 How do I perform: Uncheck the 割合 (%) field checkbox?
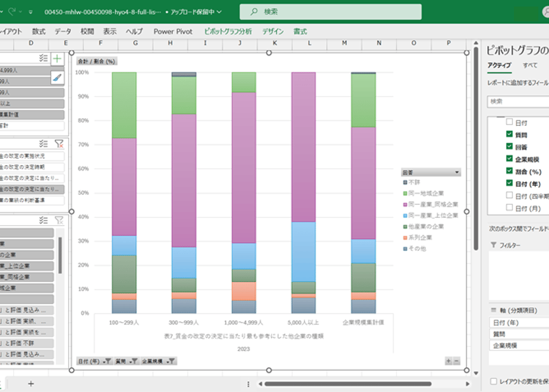[x=509, y=171]
